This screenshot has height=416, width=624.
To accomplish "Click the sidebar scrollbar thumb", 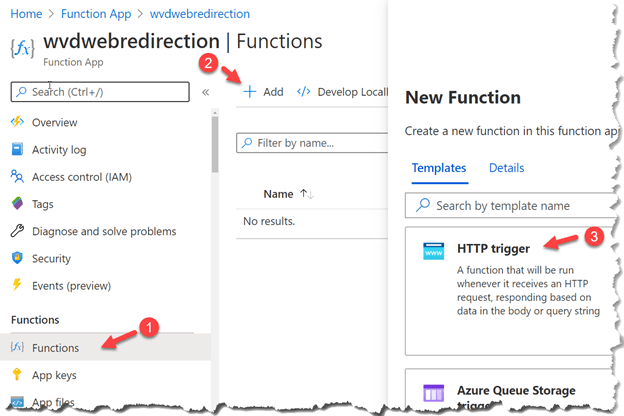I will tap(215, 143).
